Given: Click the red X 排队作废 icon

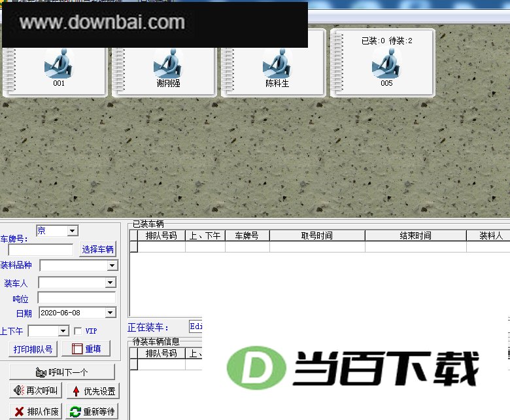Looking at the screenshot, I should (19, 412).
